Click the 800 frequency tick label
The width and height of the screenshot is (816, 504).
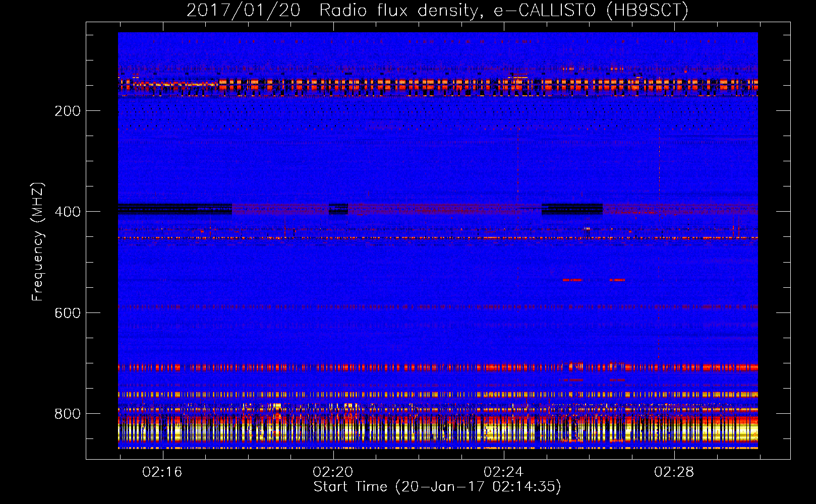68,414
